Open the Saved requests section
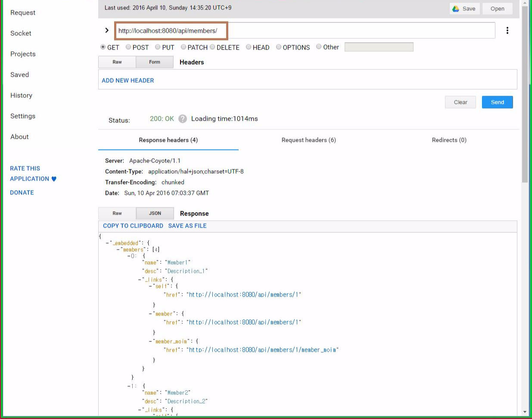 [x=19, y=75]
